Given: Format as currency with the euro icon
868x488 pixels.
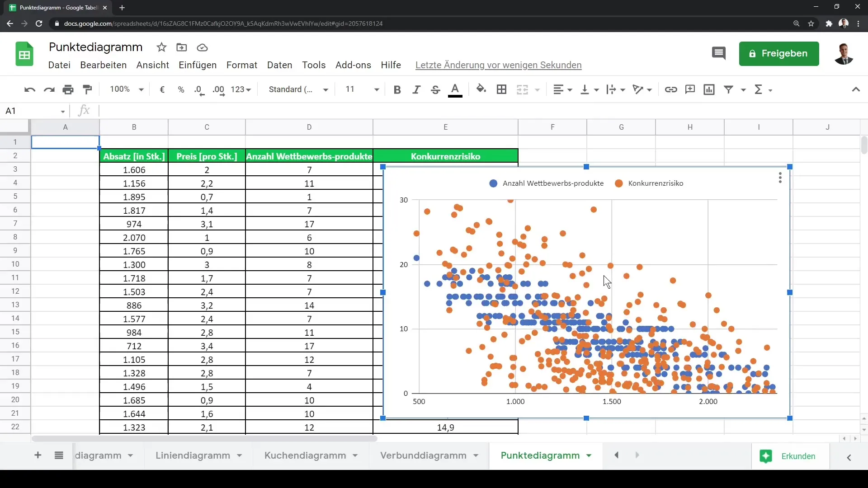Looking at the screenshot, I should pos(162,89).
